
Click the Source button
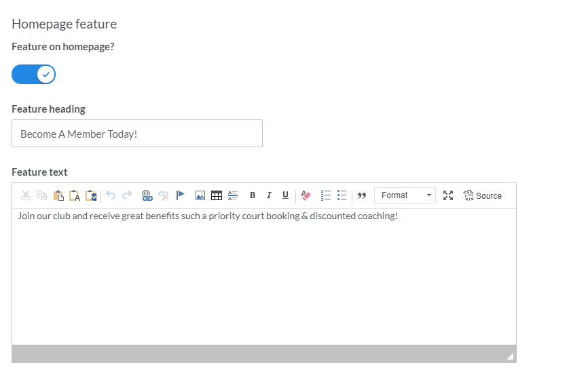pos(482,195)
